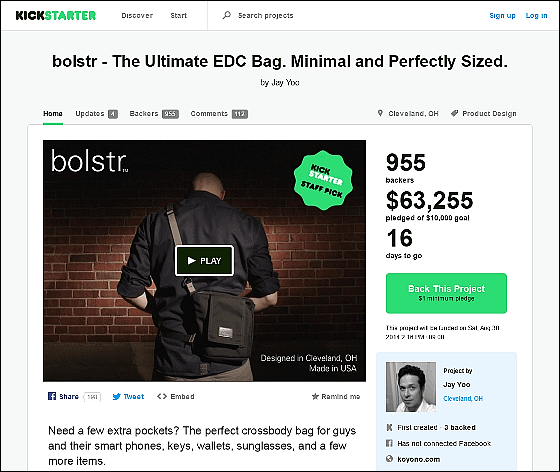
Task: Click the Product Design tag icon
Action: (454, 113)
